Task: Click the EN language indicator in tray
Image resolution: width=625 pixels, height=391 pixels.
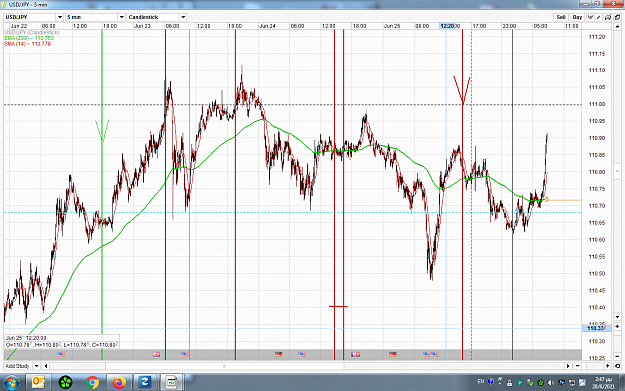Action: (481, 382)
